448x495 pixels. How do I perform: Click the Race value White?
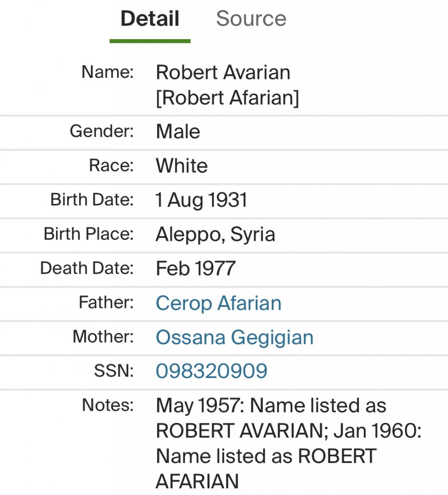[x=182, y=166]
